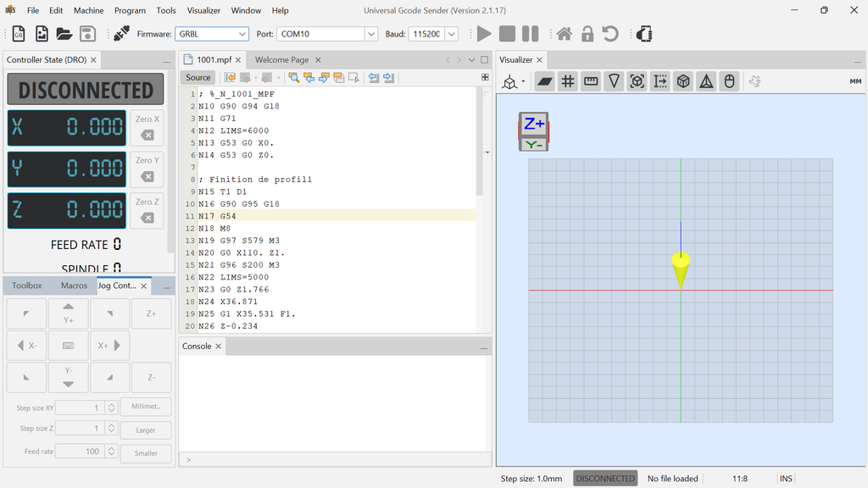
Task: Select the Toolbox tab
Action: coord(26,286)
